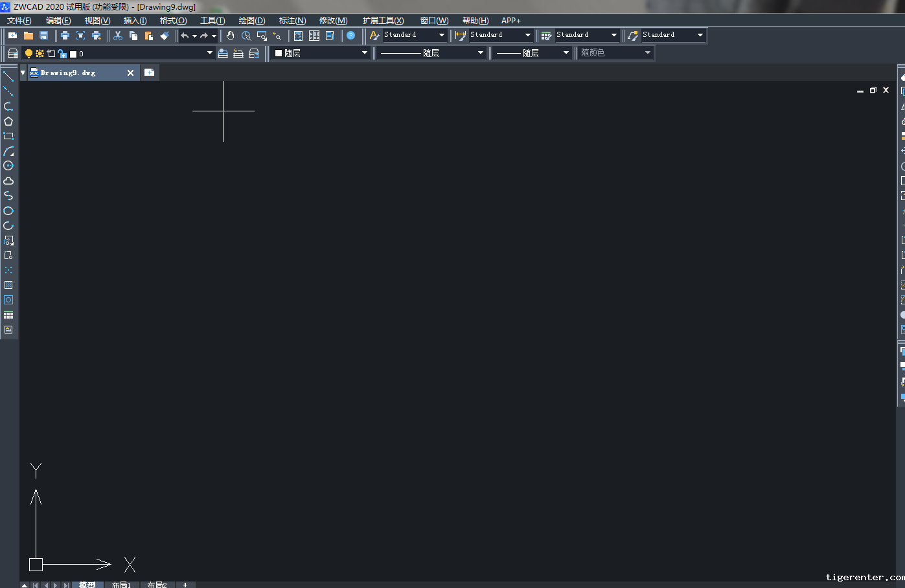Open the text style Standard dropdown
905x588 pixels.
click(x=442, y=35)
